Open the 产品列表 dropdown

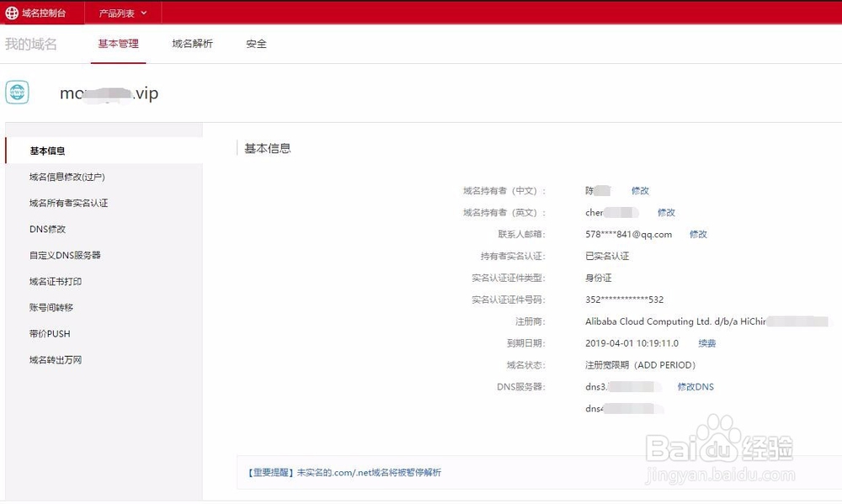117,13
